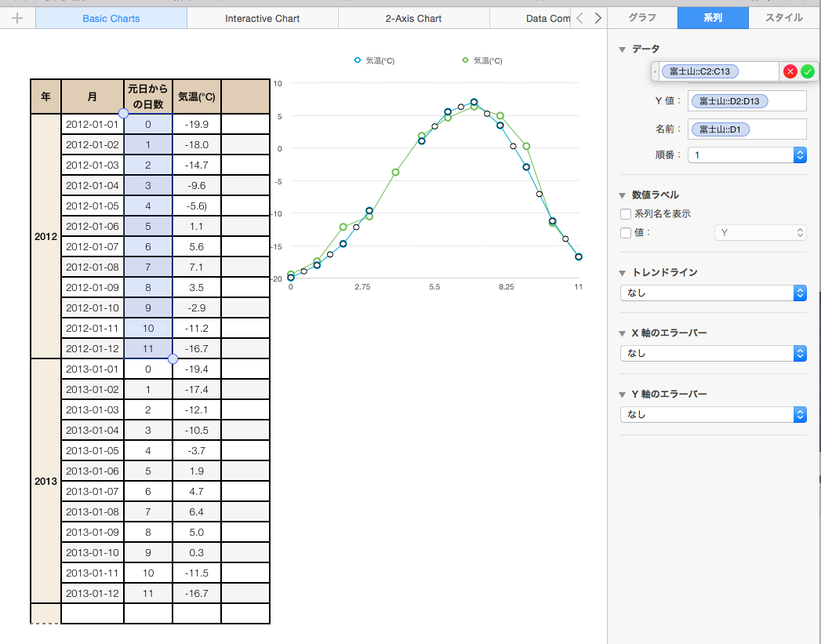Image resolution: width=821 pixels, height=644 pixels.
Task: Switch to the グラフ inspector tab
Action: point(642,17)
